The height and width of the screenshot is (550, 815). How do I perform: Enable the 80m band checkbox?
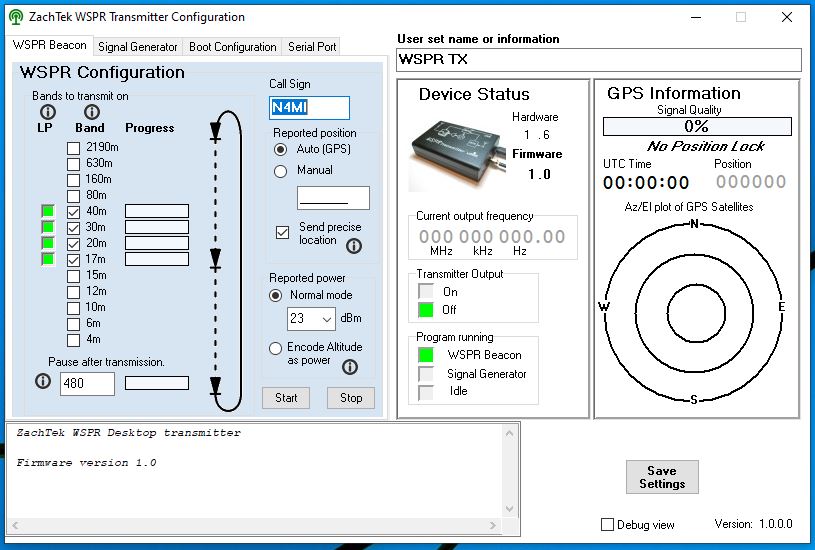pos(73,196)
